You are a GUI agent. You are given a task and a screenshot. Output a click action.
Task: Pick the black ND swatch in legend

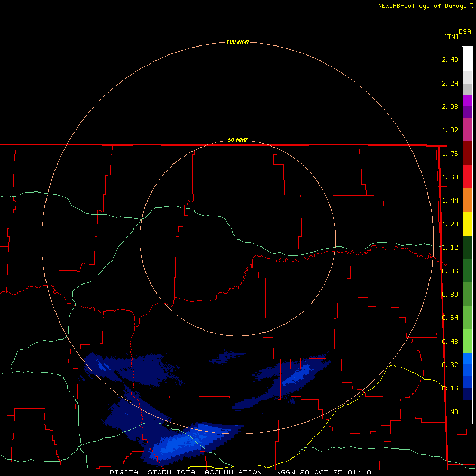click(467, 411)
